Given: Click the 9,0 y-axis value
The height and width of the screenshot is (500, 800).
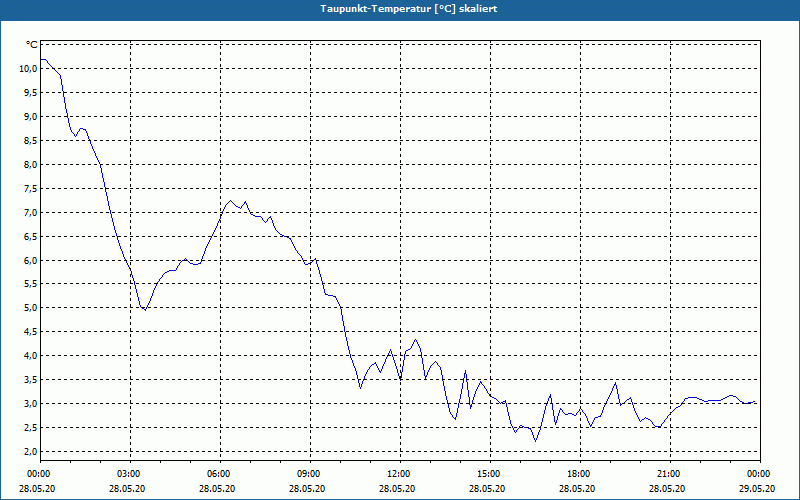Looking at the screenshot, I should point(30,117).
